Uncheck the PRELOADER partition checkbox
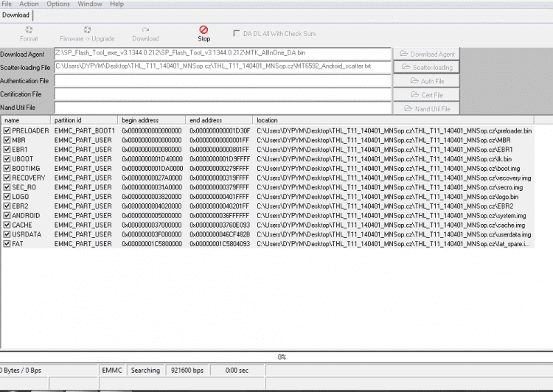The width and height of the screenshot is (553, 392). coord(7,130)
